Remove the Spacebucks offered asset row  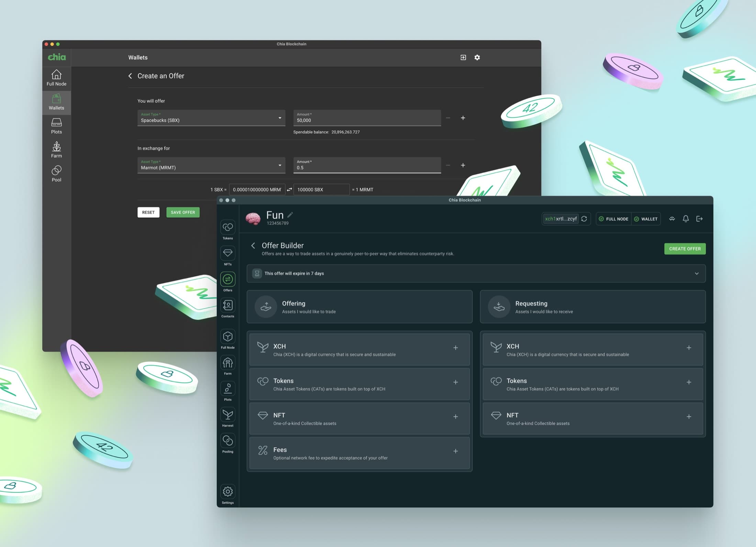(448, 118)
